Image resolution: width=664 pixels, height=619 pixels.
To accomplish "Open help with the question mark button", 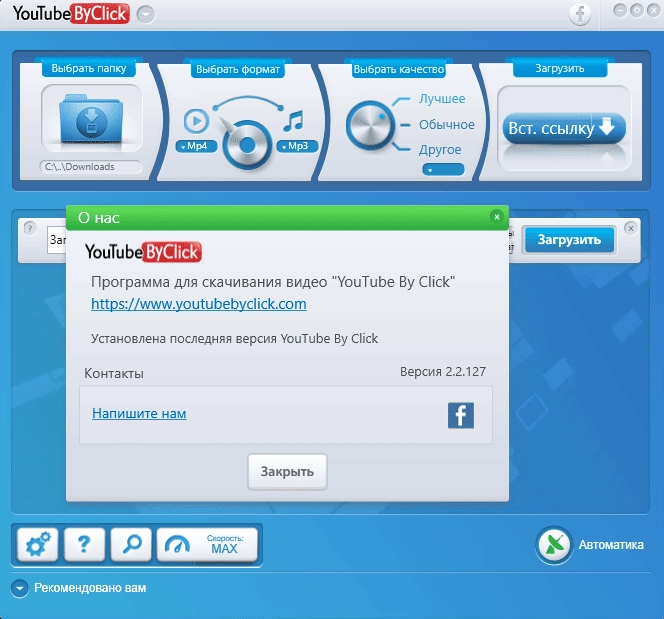I will click(x=84, y=544).
